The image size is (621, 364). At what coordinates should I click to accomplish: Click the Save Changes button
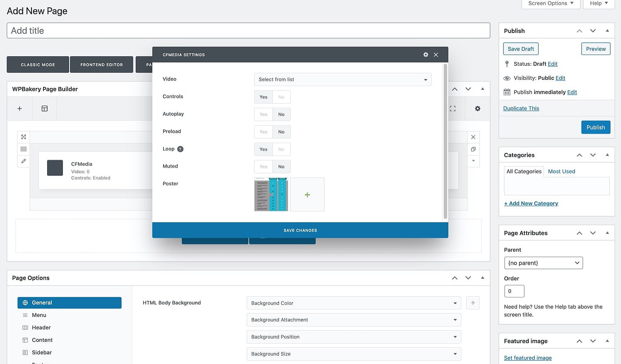(300, 230)
